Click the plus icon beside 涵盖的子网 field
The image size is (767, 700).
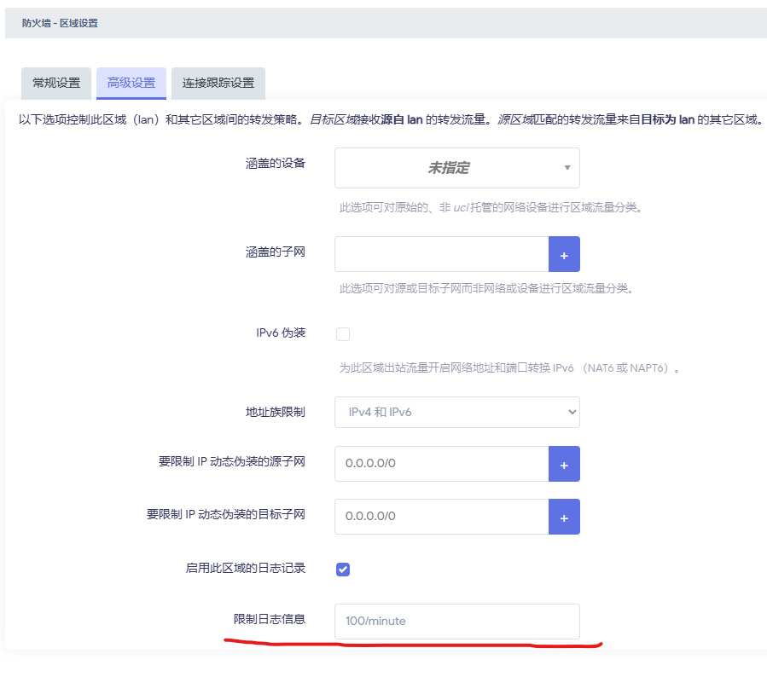pos(563,254)
